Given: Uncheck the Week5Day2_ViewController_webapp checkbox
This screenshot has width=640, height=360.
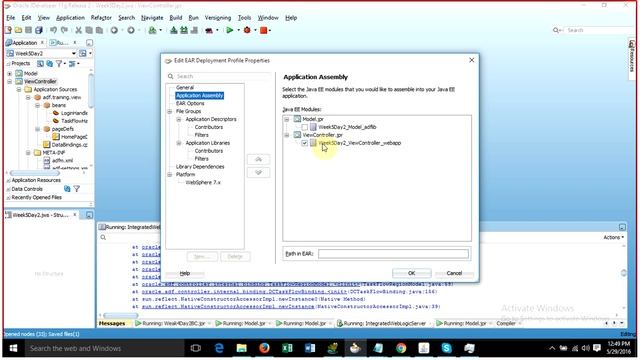Looking at the screenshot, I should (304, 143).
